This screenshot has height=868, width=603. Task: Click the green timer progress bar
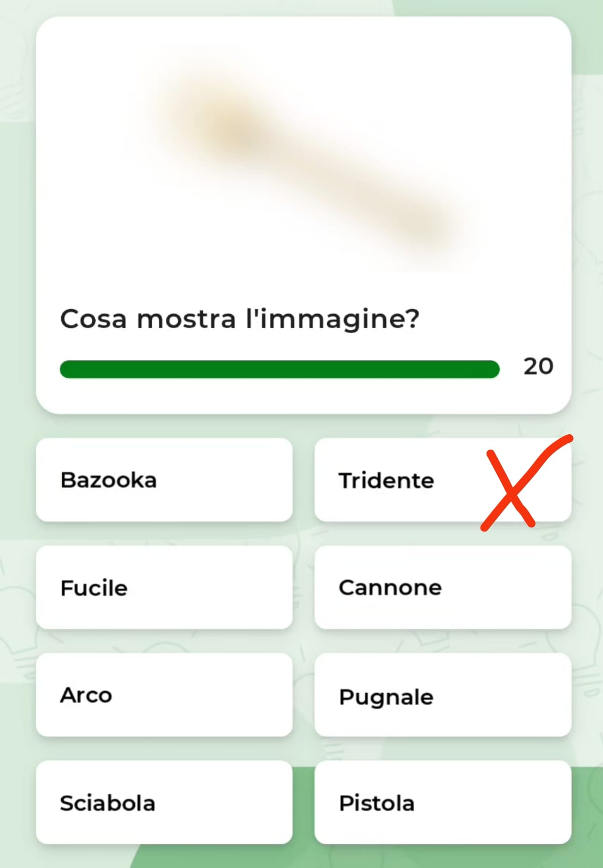[279, 370]
